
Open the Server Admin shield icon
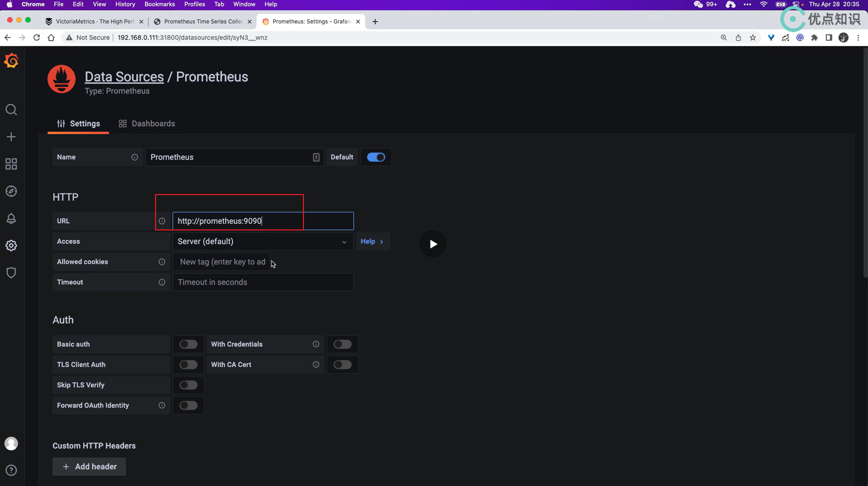[11, 273]
